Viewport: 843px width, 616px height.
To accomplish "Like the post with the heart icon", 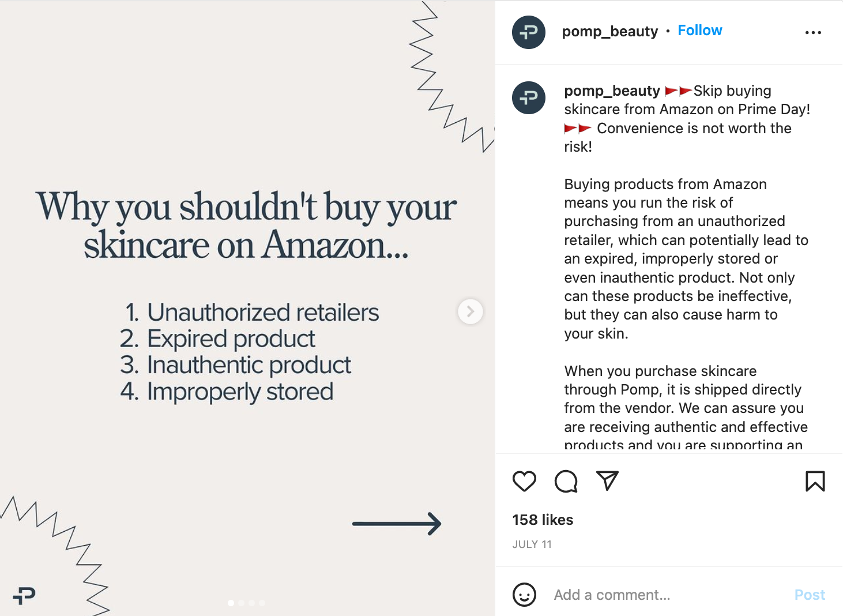I will pyautogui.click(x=524, y=481).
